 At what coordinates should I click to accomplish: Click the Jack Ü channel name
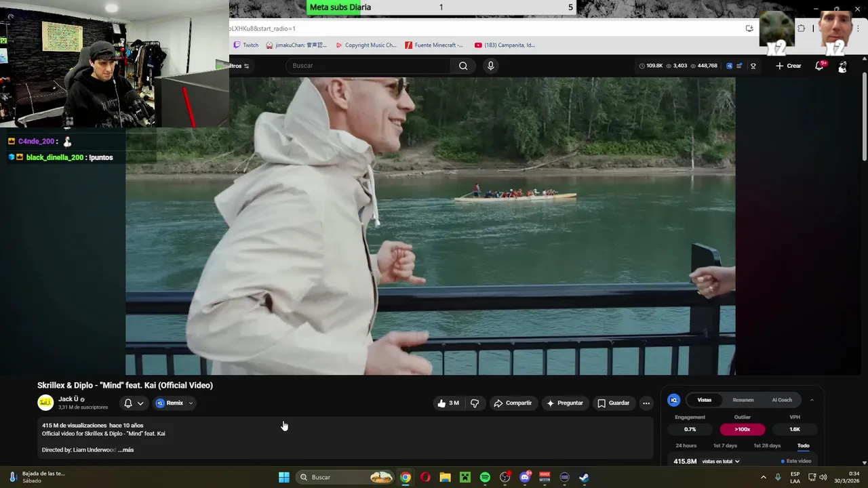click(x=68, y=399)
